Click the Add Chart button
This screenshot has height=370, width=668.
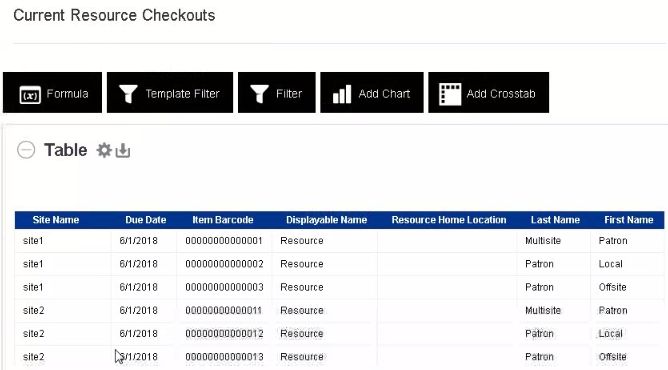click(372, 93)
